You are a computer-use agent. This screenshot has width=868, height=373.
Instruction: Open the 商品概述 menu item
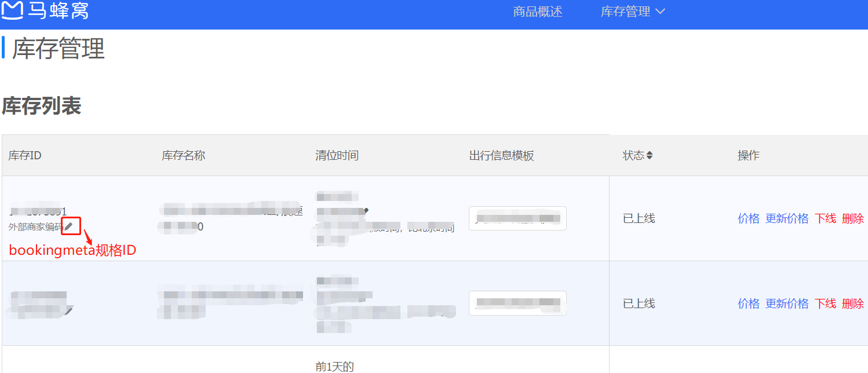click(538, 12)
